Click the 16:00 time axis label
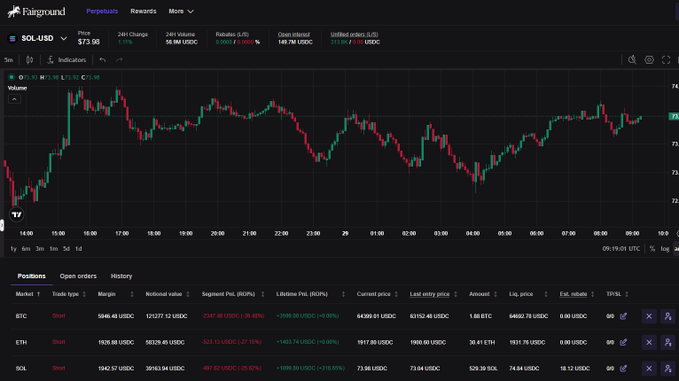Viewport: 679px width, 381px height. click(90, 233)
